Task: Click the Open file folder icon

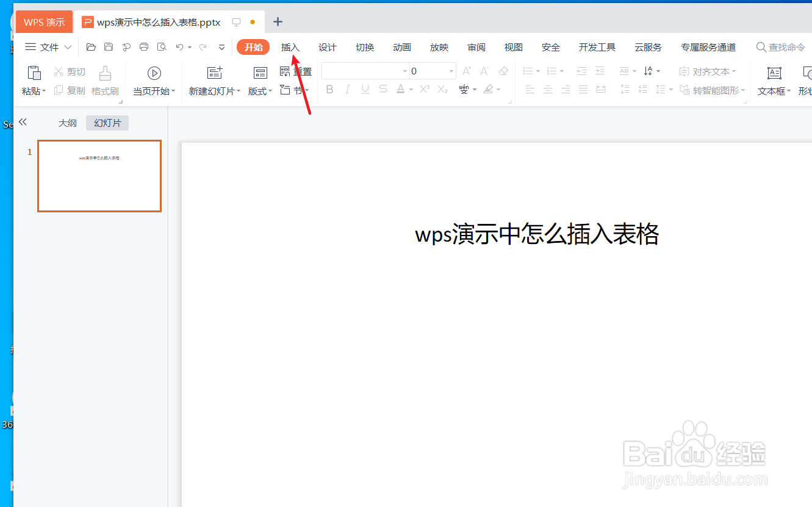Action: [x=91, y=47]
